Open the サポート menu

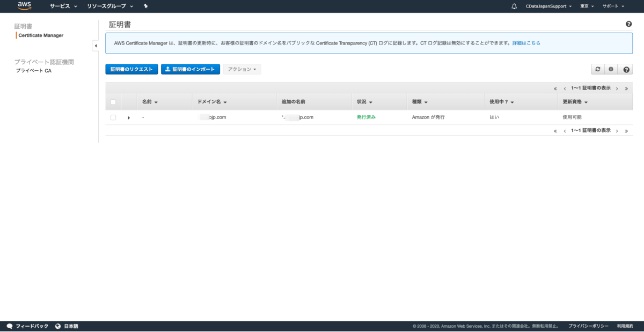613,6
